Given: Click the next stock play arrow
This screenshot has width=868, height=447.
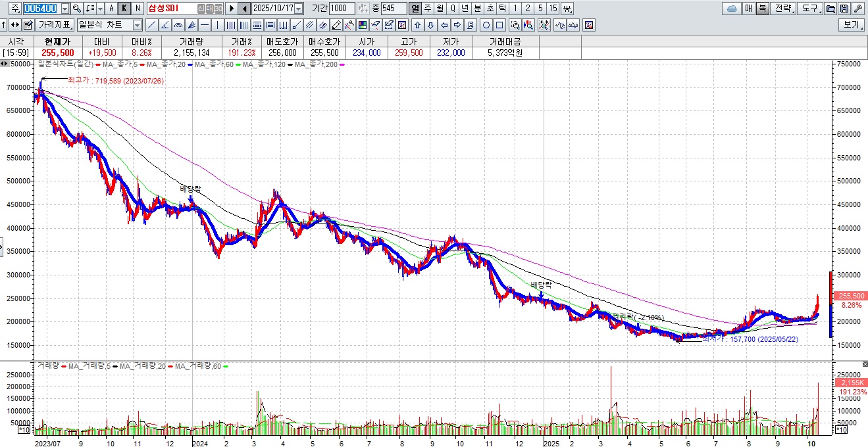Looking at the screenshot, I should (232, 9).
